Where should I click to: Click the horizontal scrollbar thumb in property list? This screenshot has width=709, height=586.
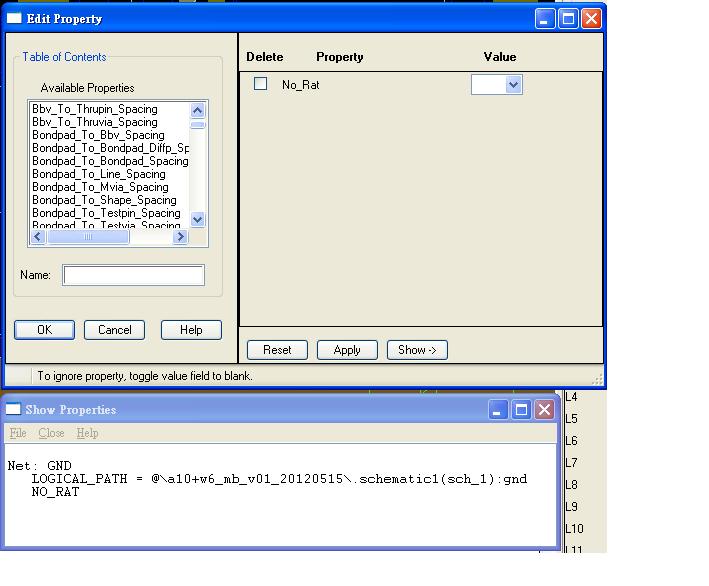(x=88, y=236)
